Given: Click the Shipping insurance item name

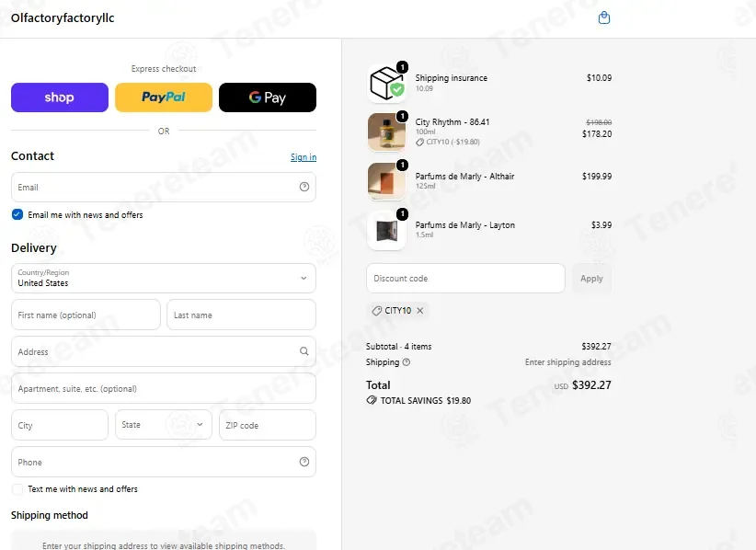Looking at the screenshot, I should click(x=452, y=78).
